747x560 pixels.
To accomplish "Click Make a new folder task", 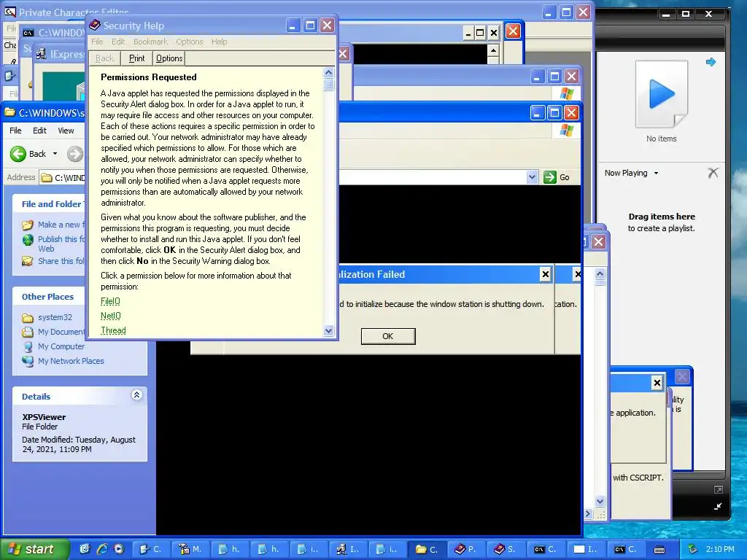I will [x=61, y=225].
